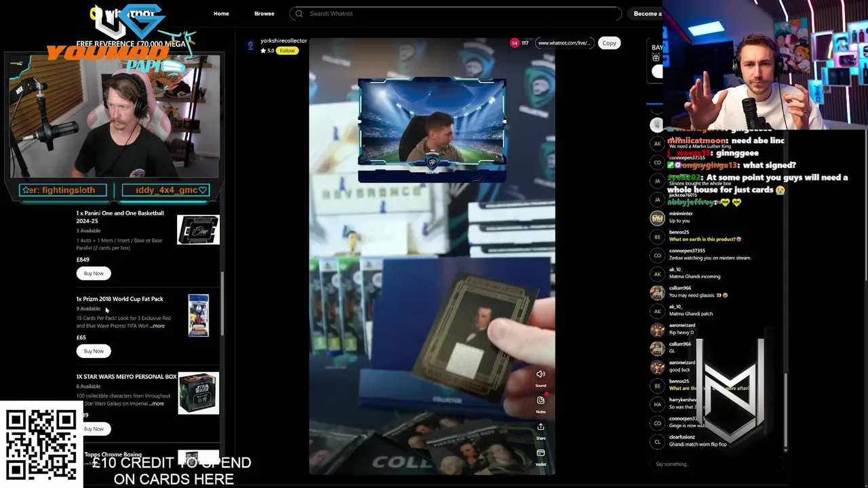This screenshot has width=868, height=488.
Task: Click the Share icon on the live video
Action: click(540, 426)
